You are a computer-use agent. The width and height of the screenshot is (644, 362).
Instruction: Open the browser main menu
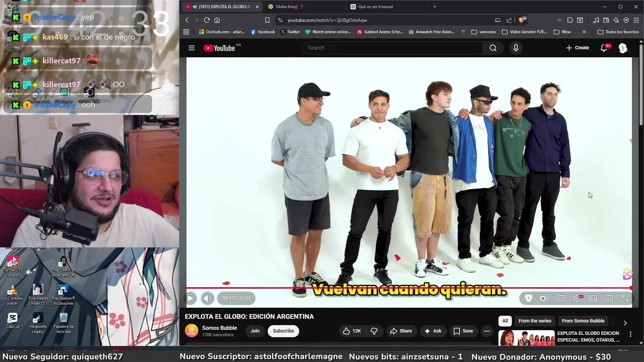click(x=636, y=20)
